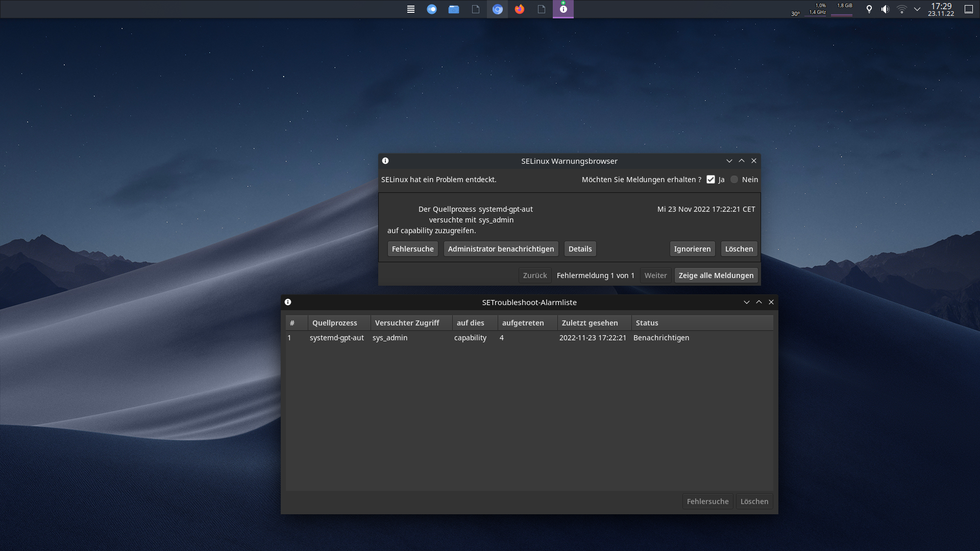Collapse the SELinux Warnungsbrowser with its shade arrow
The image size is (980, 551).
tap(729, 161)
